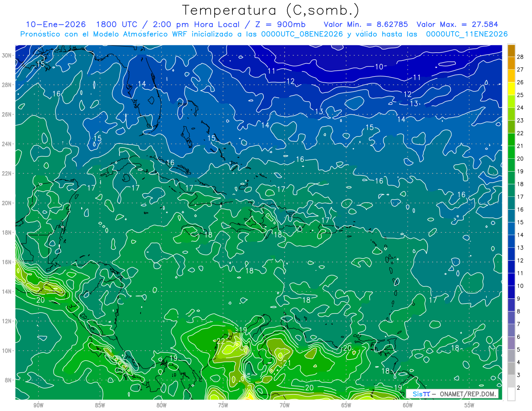The image size is (532, 411).
Task: Click the 12N latitude axis label
Action: point(8,321)
